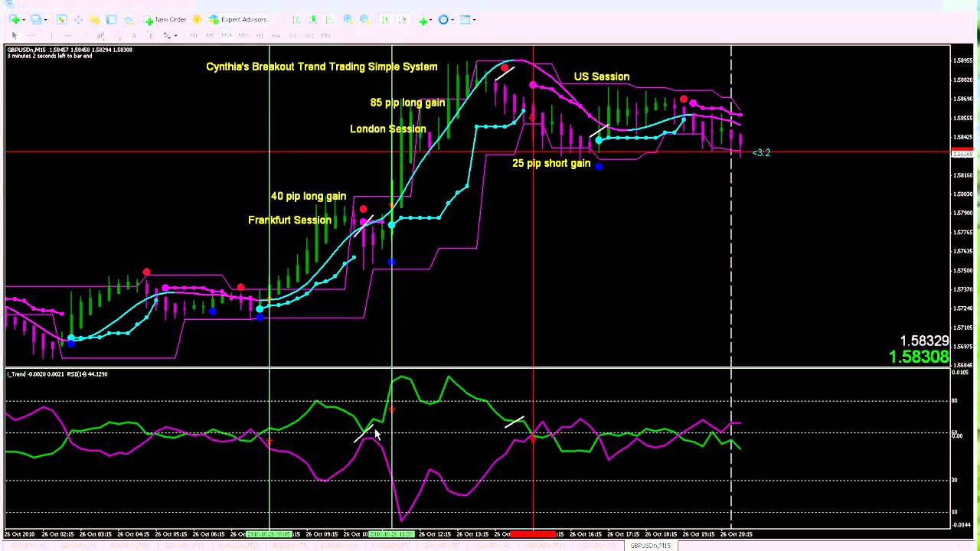Select the GBPUSDm,M15 chart tab

[x=650, y=546]
